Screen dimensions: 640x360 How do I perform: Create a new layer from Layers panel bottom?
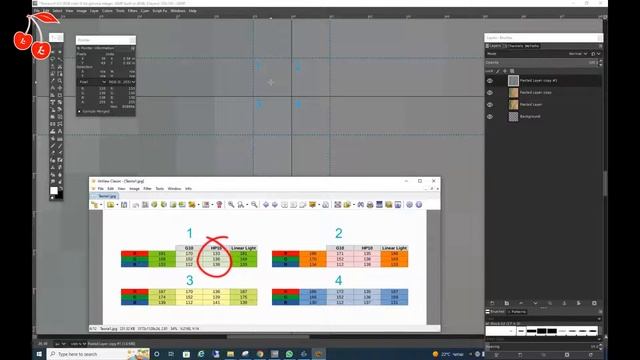492,303
